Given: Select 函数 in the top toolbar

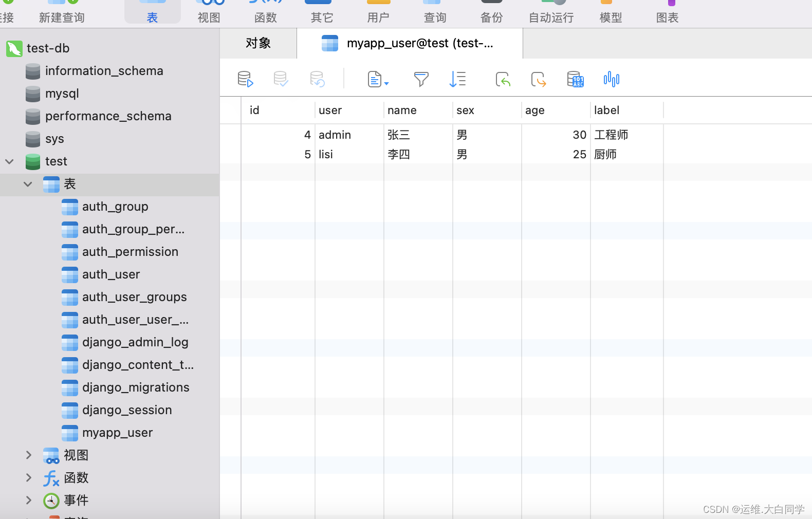Looking at the screenshot, I should click(265, 17).
